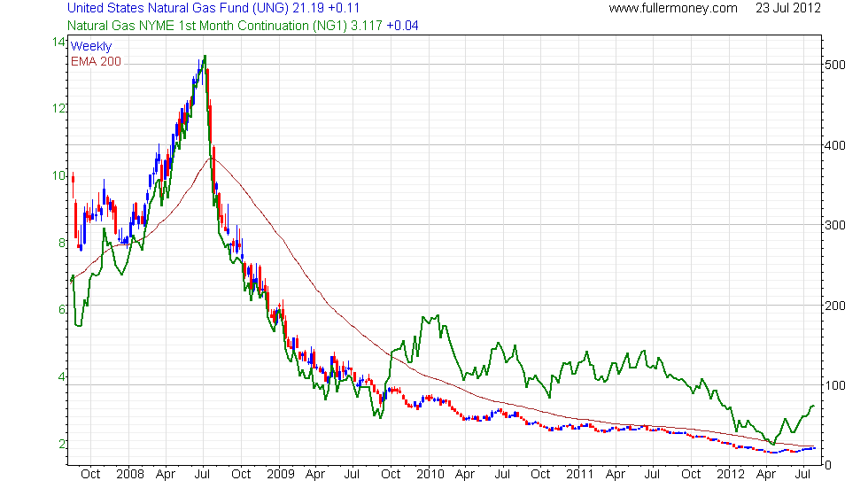Click the left axis value 6
The image size is (868, 496).
[x=62, y=310]
